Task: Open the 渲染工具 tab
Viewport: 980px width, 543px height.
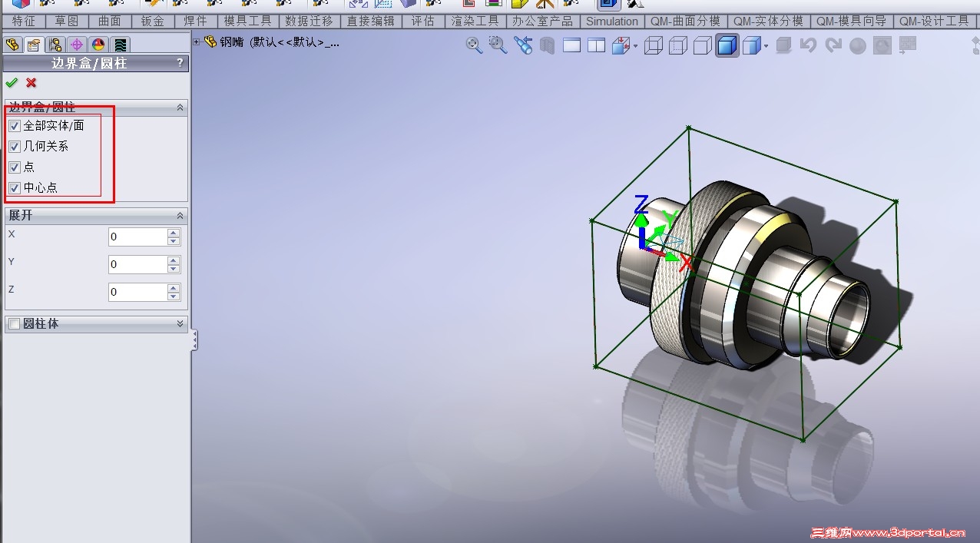Action: pos(475,22)
